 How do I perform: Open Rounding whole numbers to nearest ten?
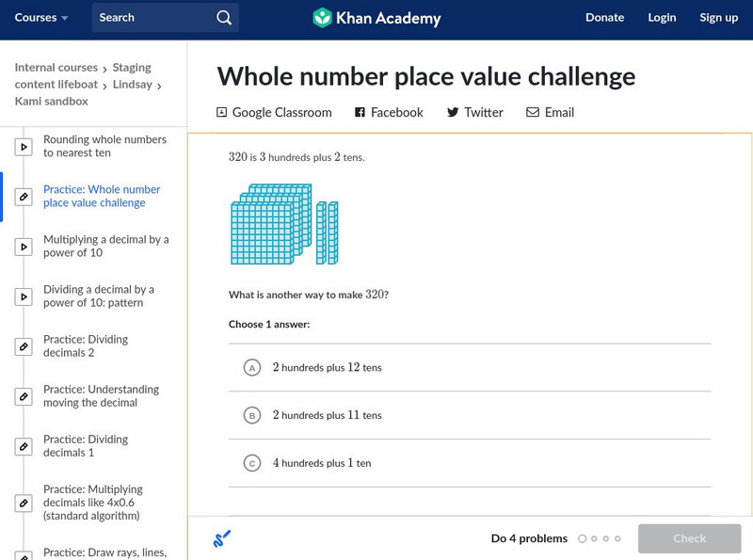point(104,146)
